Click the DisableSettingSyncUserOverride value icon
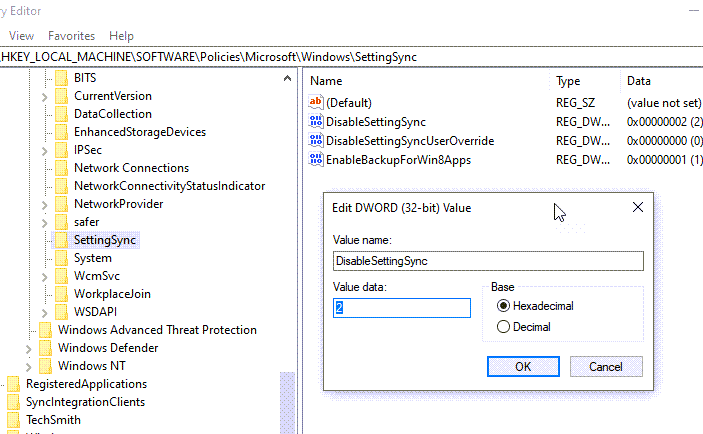703x434 pixels. click(317, 141)
